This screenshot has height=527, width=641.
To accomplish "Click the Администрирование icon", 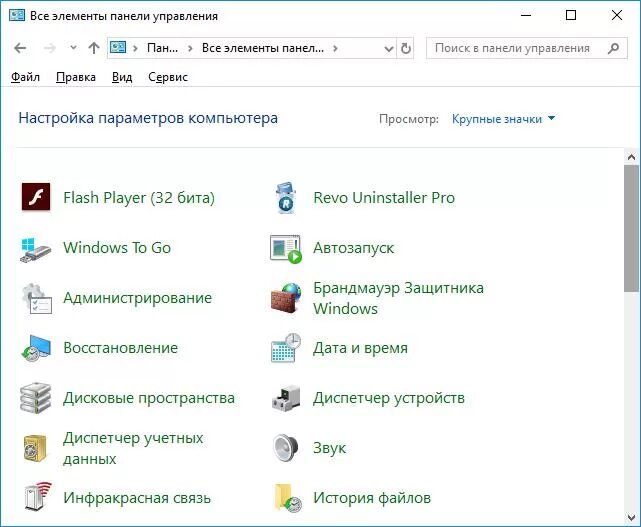I will [x=37, y=298].
